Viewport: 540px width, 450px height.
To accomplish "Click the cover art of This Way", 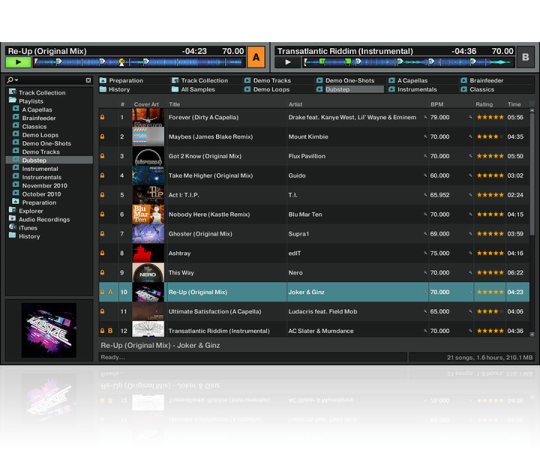I will tap(148, 272).
